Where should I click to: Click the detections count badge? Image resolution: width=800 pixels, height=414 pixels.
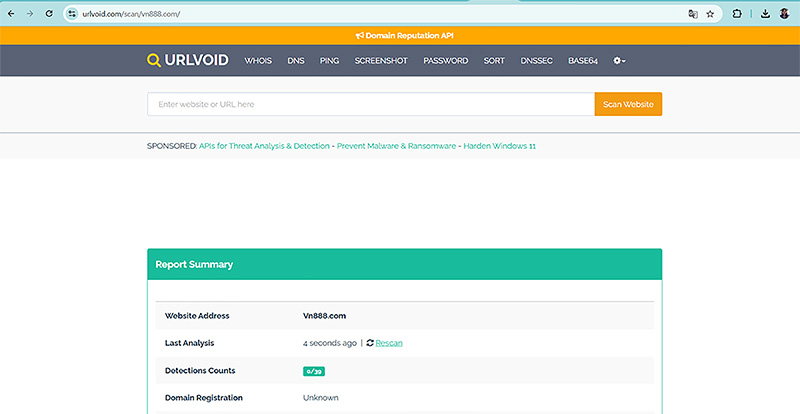[x=314, y=371]
